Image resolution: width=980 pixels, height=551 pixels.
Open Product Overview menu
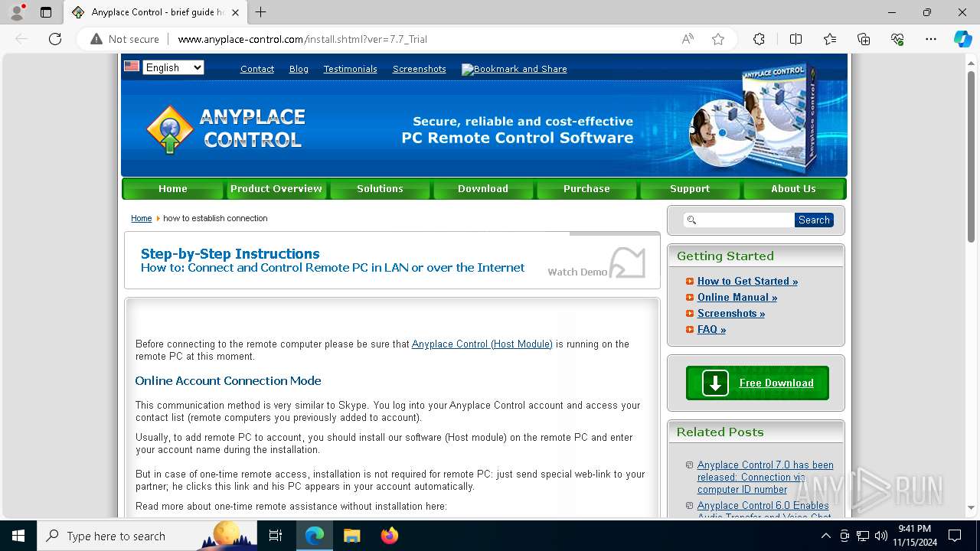(276, 188)
